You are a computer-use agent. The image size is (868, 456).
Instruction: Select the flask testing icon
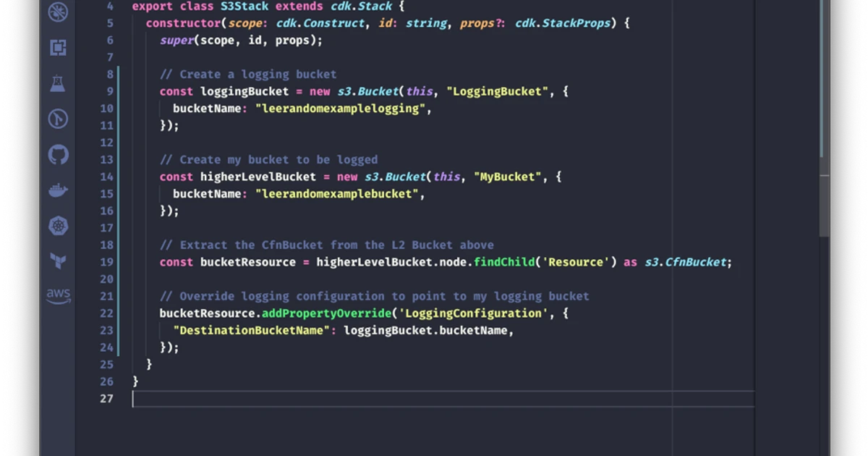(58, 83)
